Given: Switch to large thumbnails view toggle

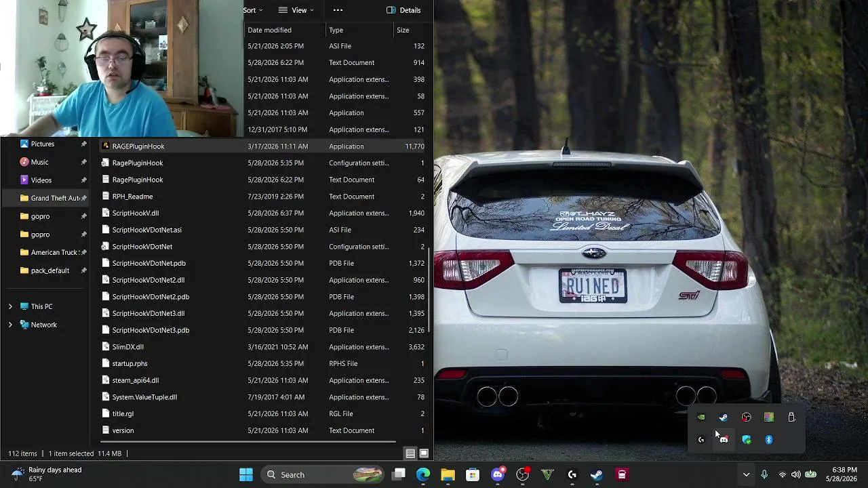Looking at the screenshot, I should (424, 453).
